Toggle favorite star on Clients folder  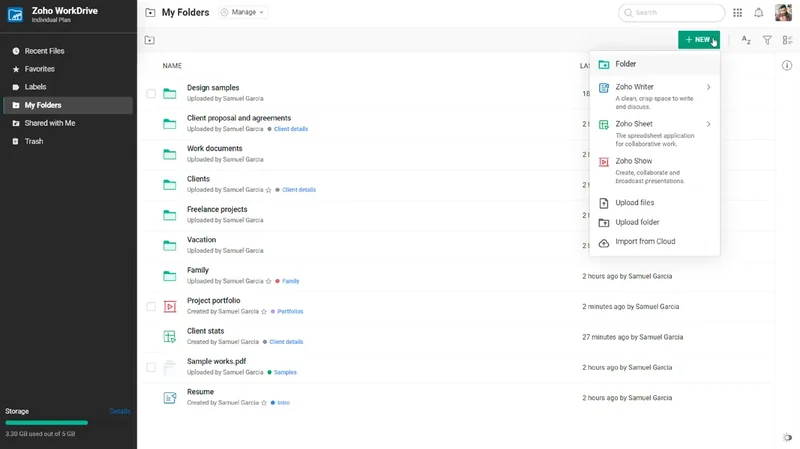(268, 190)
